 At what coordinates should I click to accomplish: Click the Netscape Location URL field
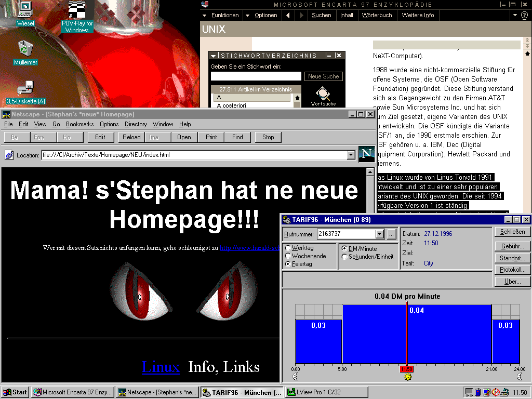tap(194, 155)
